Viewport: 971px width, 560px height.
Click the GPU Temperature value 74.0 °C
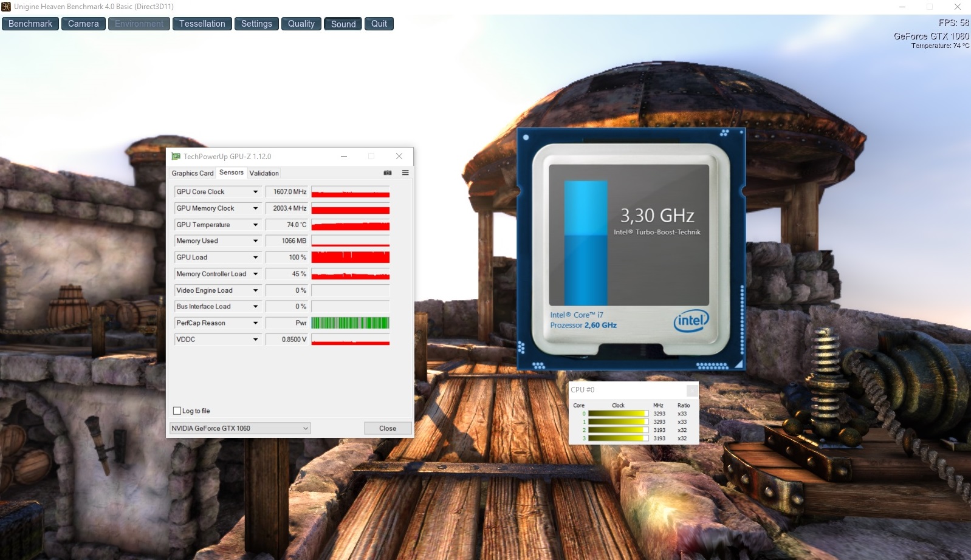287,225
